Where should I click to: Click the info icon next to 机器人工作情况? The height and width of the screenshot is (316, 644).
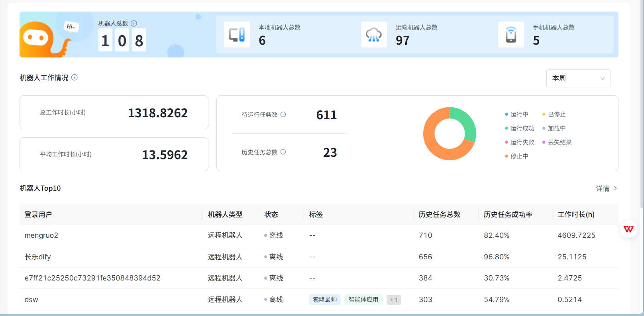pos(75,77)
